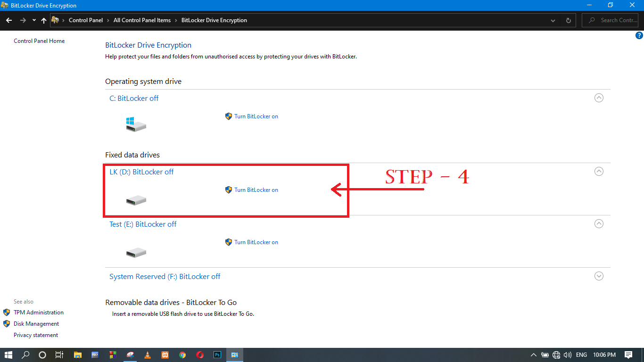Go back using the Back arrow

click(x=9, y=20)
